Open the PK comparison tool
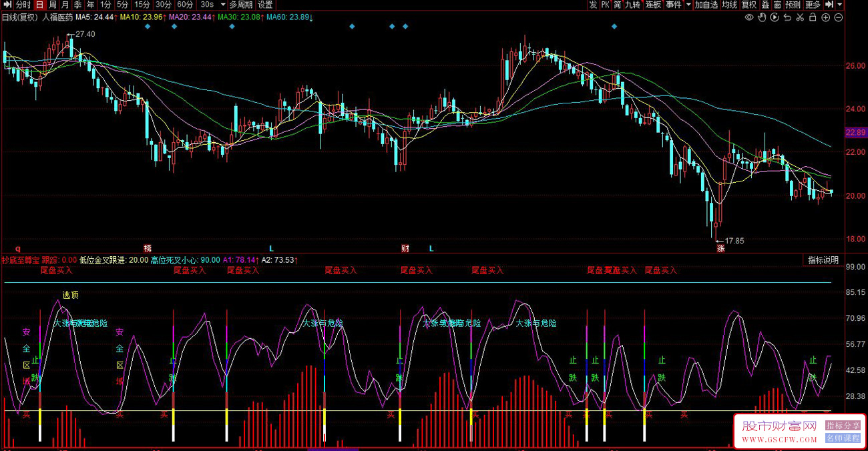Screen dimensions: 868x451 pyautogui.click(x=606, y=5)
